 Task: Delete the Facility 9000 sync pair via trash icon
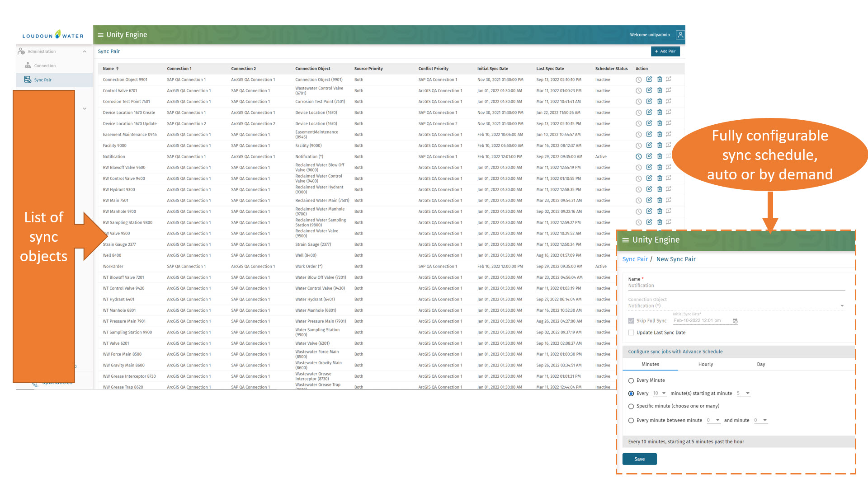pyautogui.click(x=660, y=145)
